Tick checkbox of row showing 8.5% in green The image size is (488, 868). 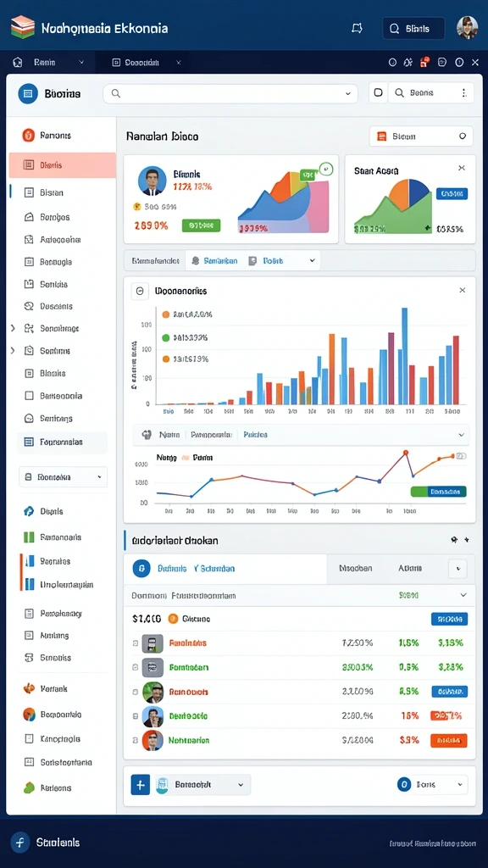[x=136, y=692]
